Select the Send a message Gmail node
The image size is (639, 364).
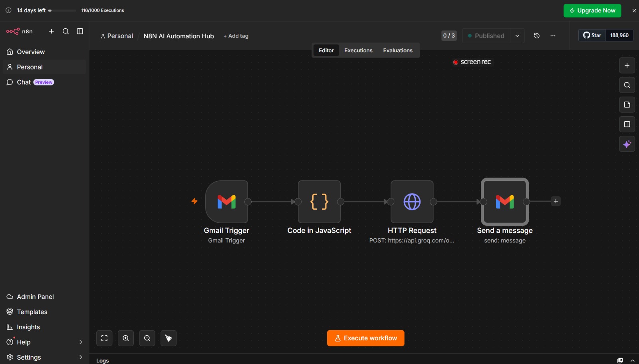pos(505,202)
